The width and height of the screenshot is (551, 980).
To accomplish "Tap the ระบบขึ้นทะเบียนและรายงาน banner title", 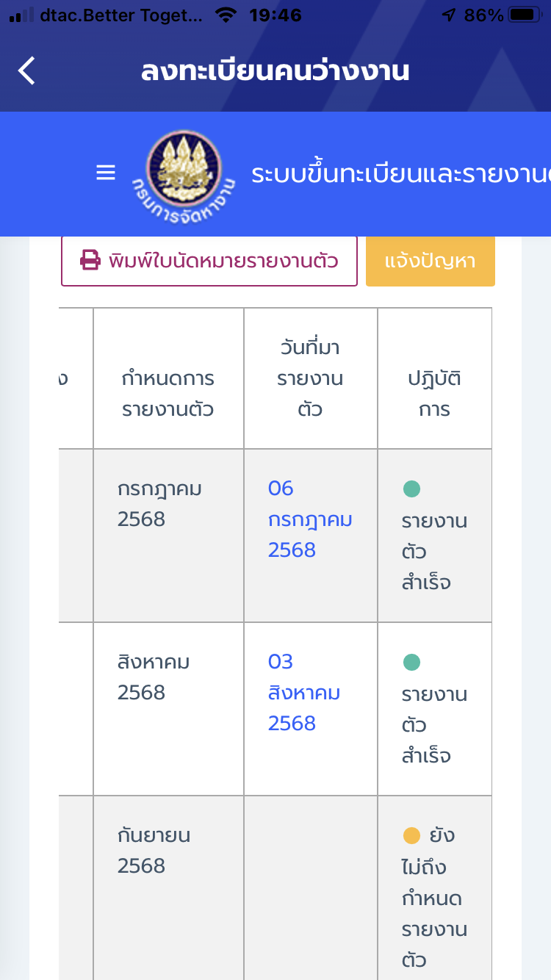I will pos(400,174).
